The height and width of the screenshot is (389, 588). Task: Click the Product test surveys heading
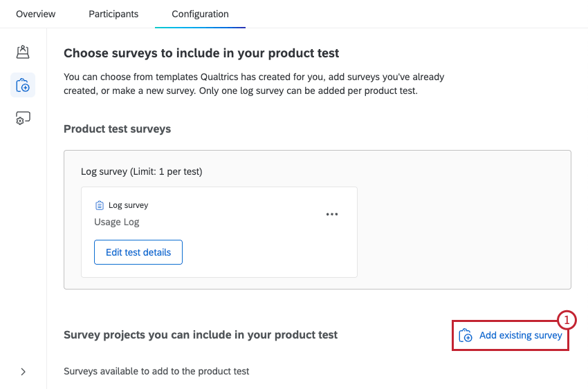coord(117,129)
